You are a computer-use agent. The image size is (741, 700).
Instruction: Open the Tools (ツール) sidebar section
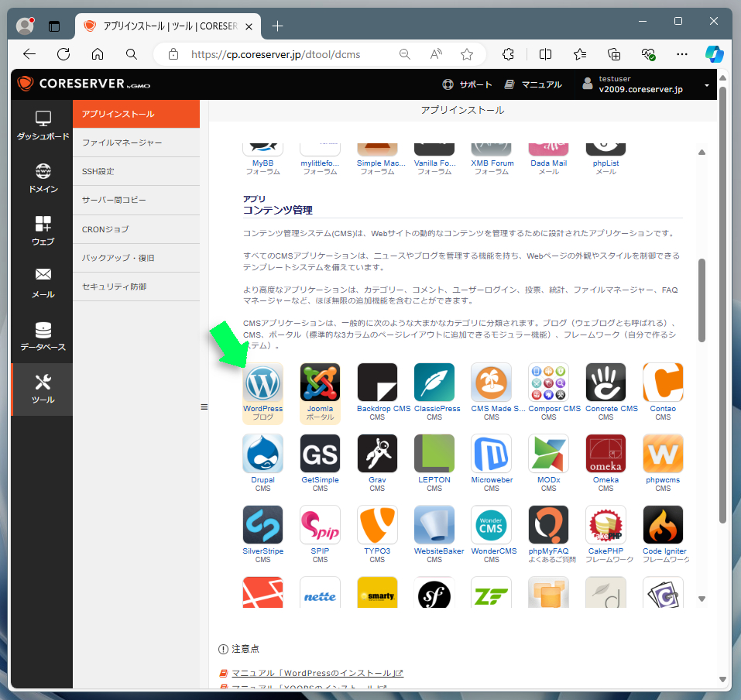tap(43, 389)
